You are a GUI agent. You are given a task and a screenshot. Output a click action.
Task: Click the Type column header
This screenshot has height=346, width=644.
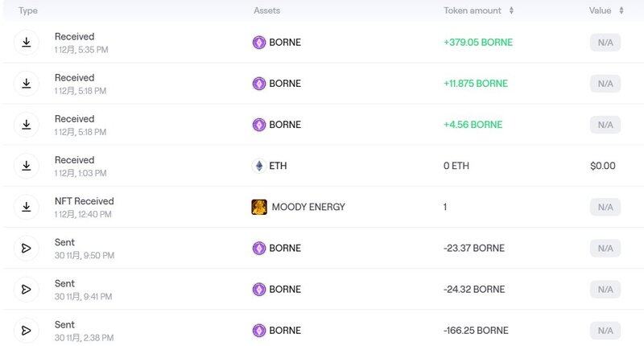(x=28, y=10)
